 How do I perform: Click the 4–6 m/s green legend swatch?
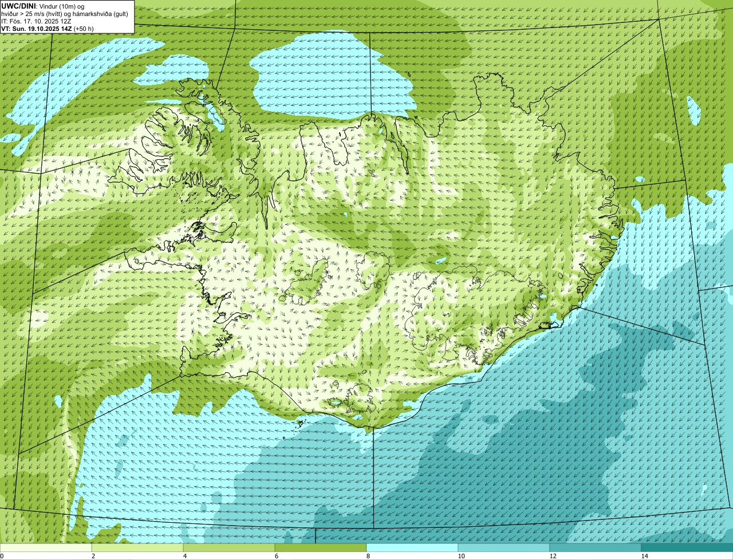(x=229, y=547)
